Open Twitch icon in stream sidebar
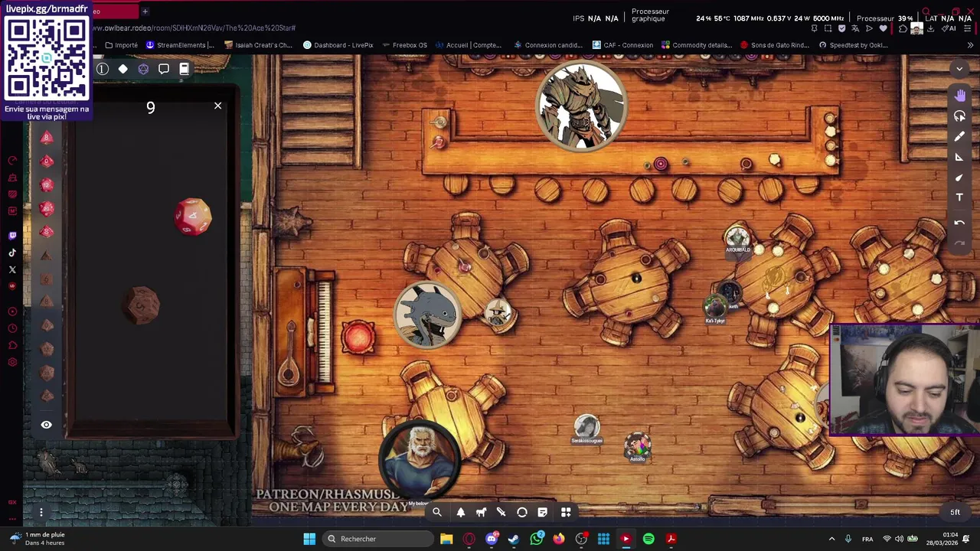Viewport: 980px width, 551px height. (12, 236)
